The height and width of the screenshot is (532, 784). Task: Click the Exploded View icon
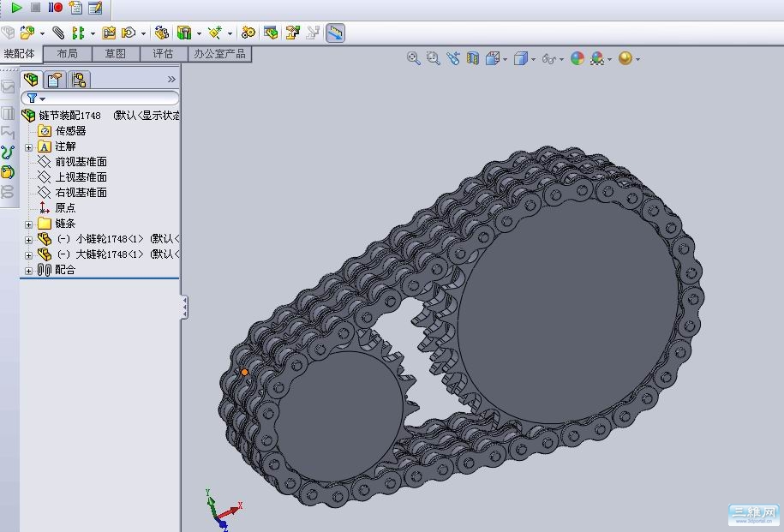(x=292, y=33)
